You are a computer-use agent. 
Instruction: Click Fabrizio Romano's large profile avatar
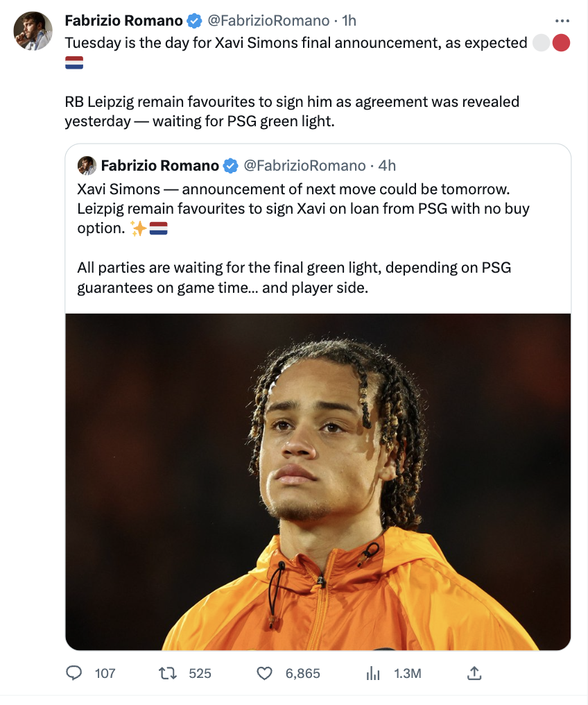pyautogui.click(x=33, y=31)
